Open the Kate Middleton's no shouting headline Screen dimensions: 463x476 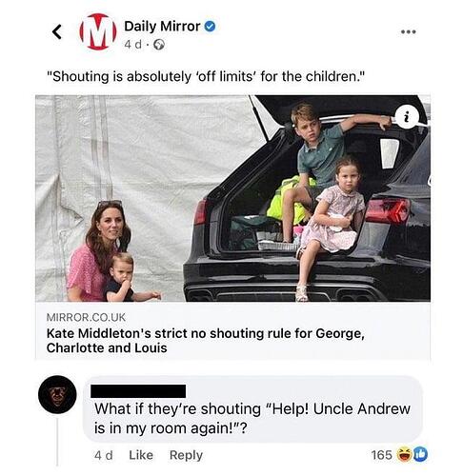click(205, 341)
